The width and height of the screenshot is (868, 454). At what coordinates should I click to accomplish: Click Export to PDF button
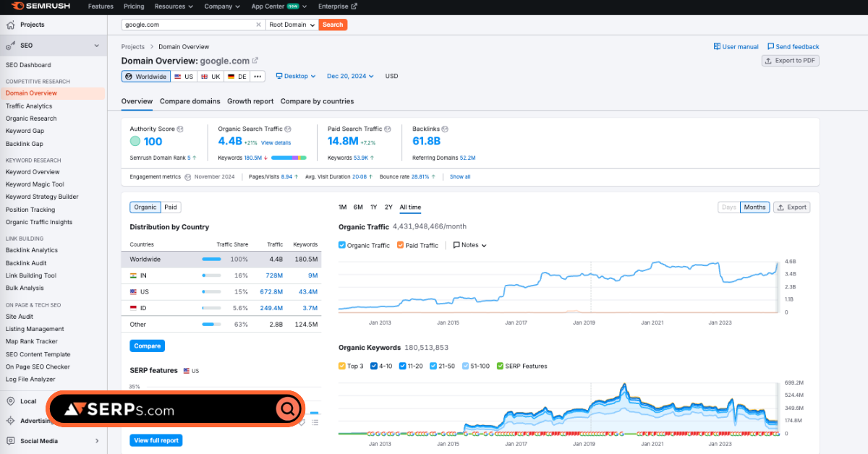(791, 61)
